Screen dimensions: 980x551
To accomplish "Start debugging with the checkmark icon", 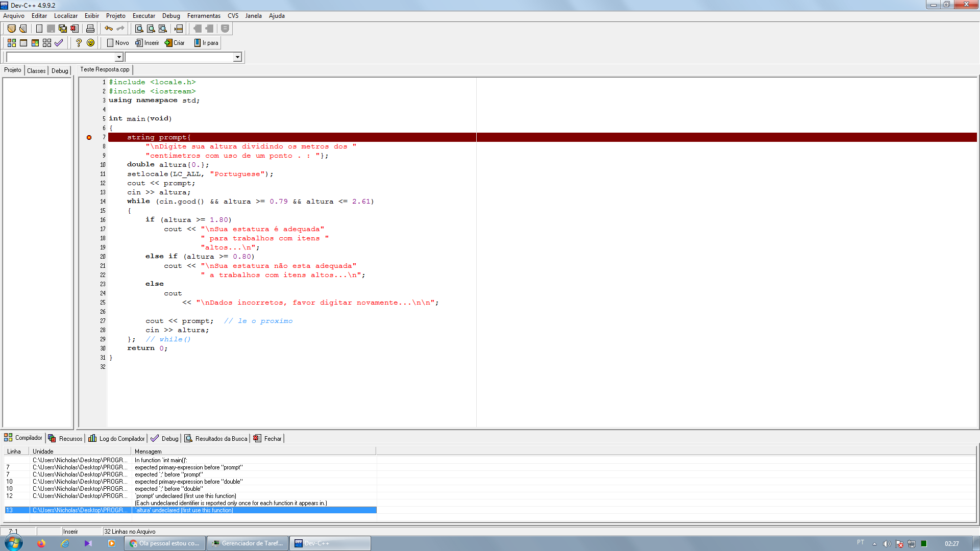I will [59, 43].
